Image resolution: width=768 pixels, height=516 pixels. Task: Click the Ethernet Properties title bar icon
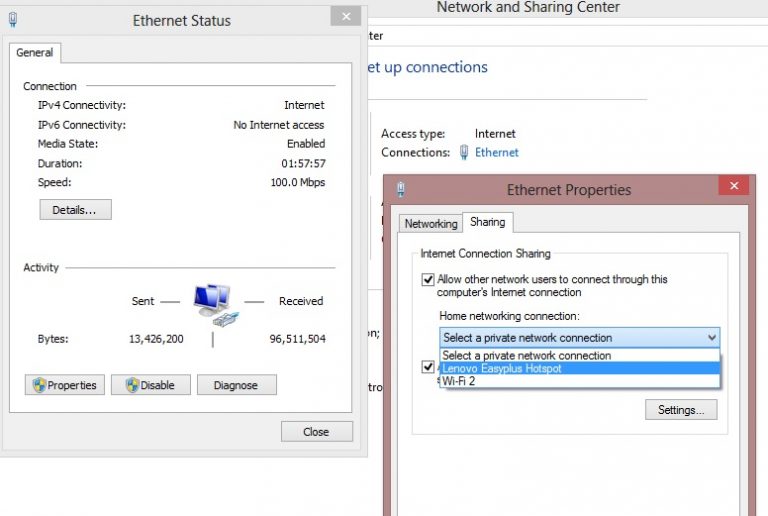click(x=401, y=189)
